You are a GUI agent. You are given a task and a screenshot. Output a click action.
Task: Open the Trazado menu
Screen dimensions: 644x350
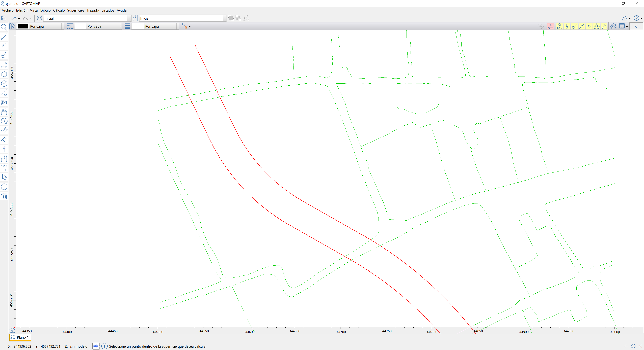coord(93,10)
